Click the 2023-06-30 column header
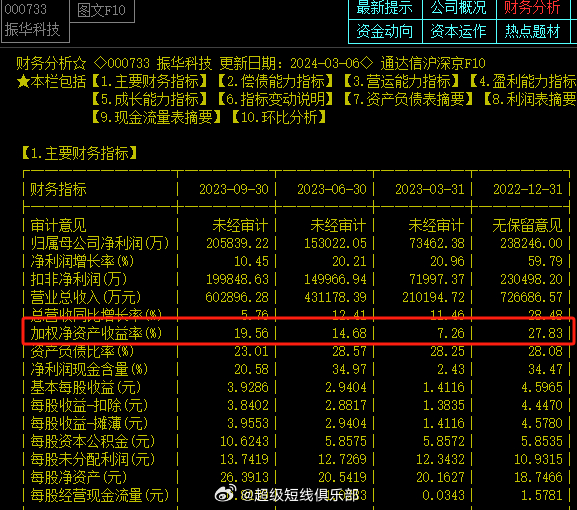 pos(332,190)
